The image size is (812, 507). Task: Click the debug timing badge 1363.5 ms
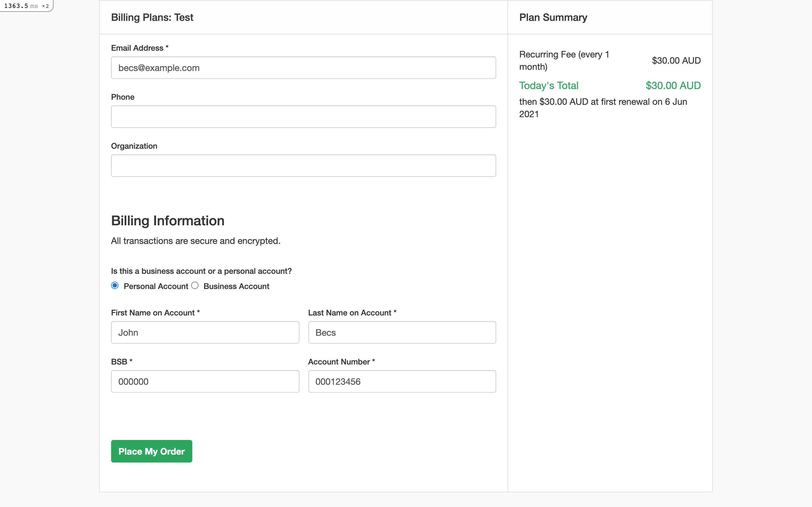pos(26,6)
